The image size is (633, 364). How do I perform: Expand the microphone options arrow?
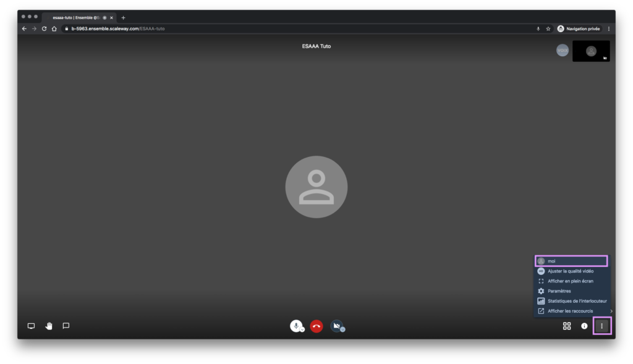(303, 330)
